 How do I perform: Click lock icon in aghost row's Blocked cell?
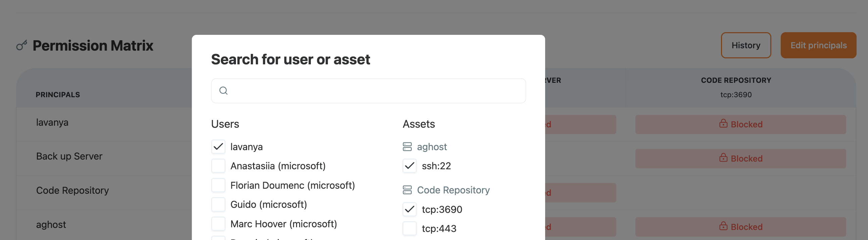point(723,226)
